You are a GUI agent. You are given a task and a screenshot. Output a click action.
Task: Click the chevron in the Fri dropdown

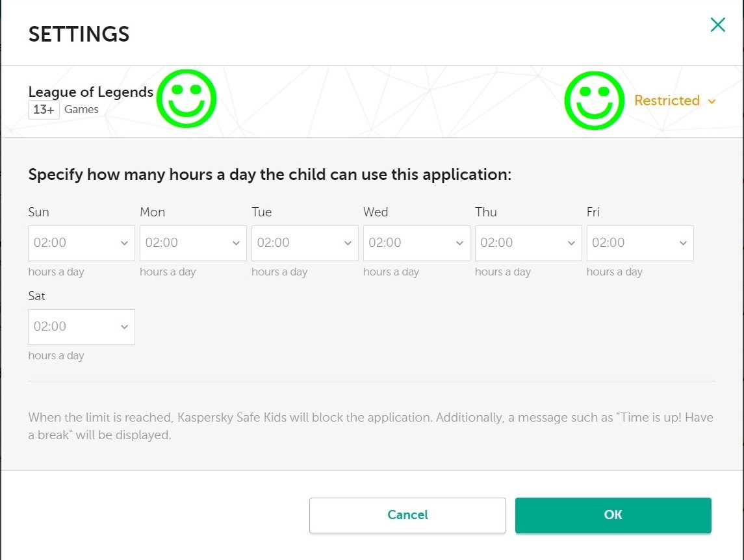pyautogui.click(x=683, y=243)
